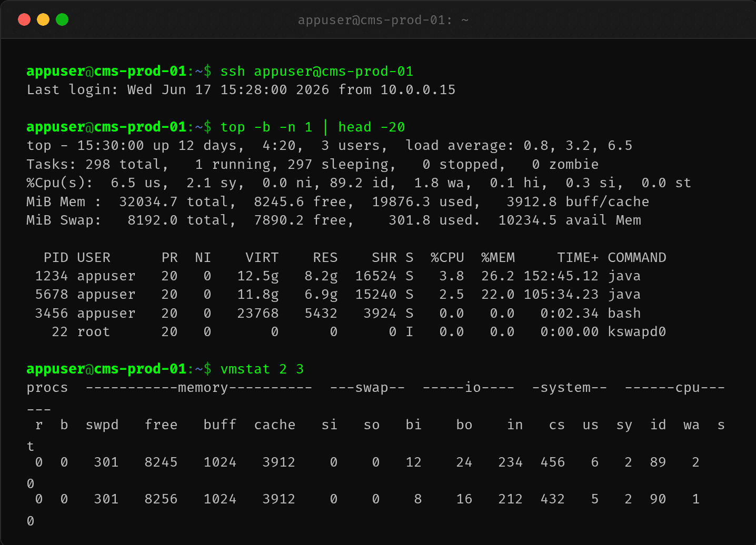756x545 pixels.
Task: Click the red close window button
Action: point(24,19)
